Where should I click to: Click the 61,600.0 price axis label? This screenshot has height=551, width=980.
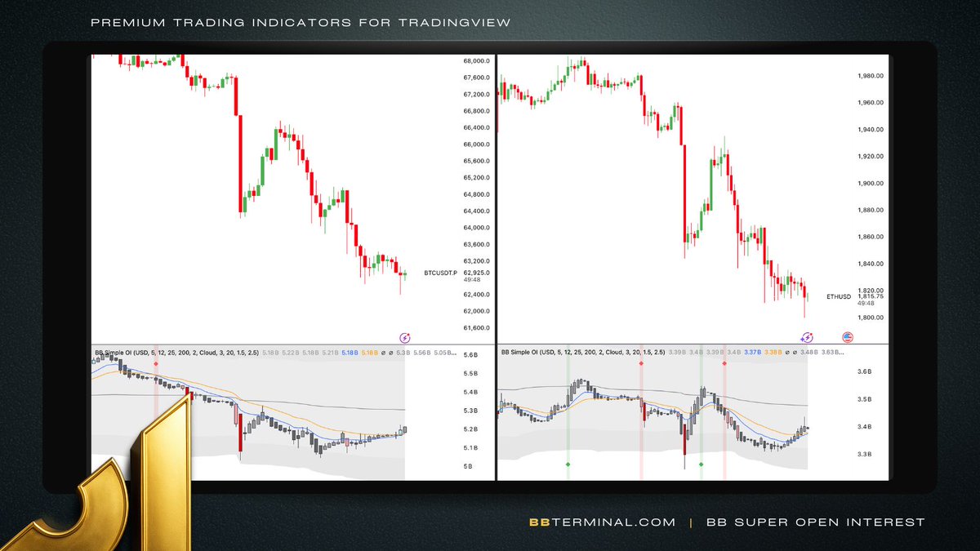(476, 328)
